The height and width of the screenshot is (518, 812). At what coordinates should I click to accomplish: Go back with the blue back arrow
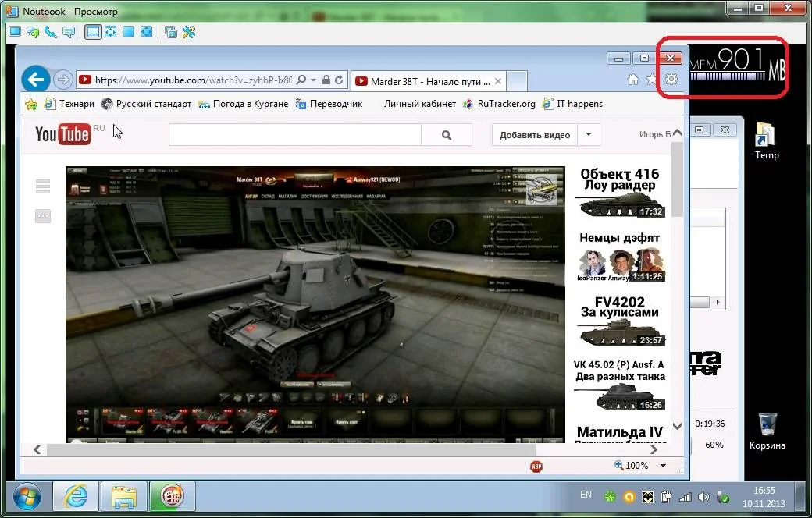(x=36, y=80)
